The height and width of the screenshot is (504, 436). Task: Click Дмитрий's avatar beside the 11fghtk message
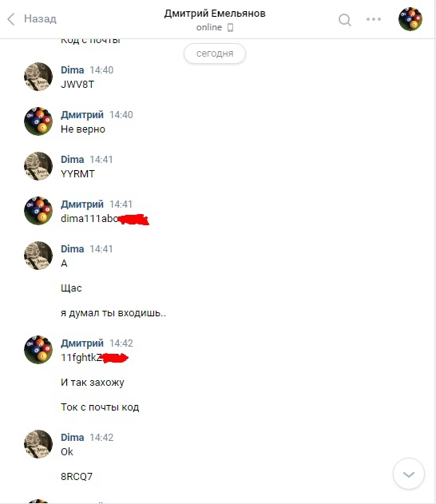click(38, 350)
